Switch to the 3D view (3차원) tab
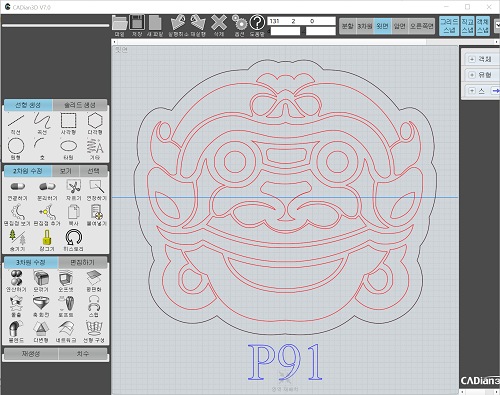Screen dimensions: 500x395 (x=365, y=26)
